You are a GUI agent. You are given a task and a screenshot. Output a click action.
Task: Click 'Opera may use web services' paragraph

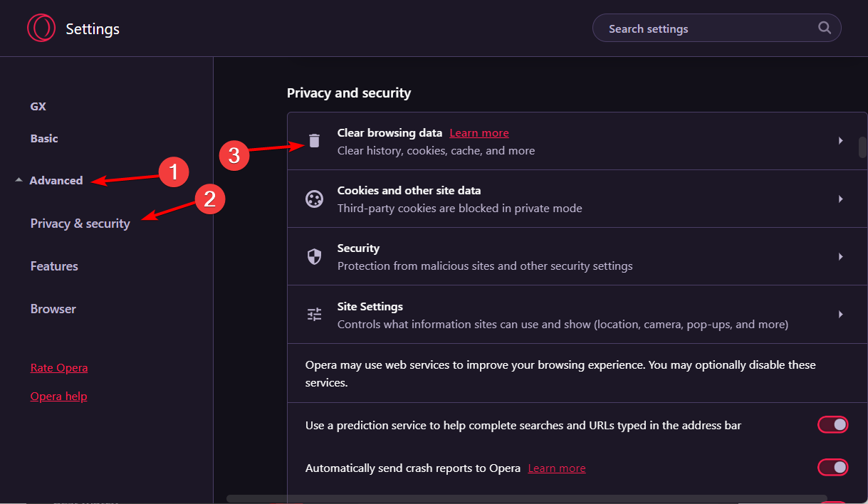pos(560,374)
